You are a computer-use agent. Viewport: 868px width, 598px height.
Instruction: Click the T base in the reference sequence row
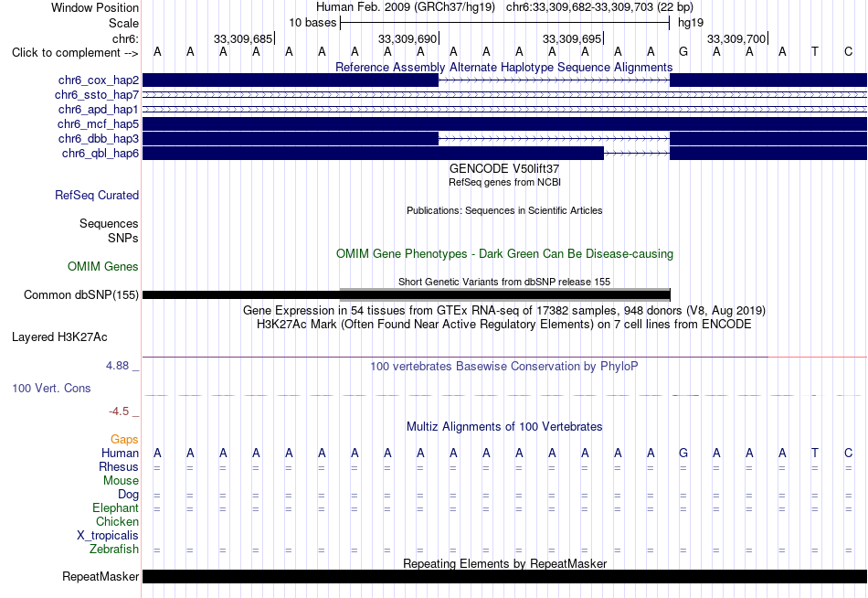pyautogui.click(x=814, y=51)
